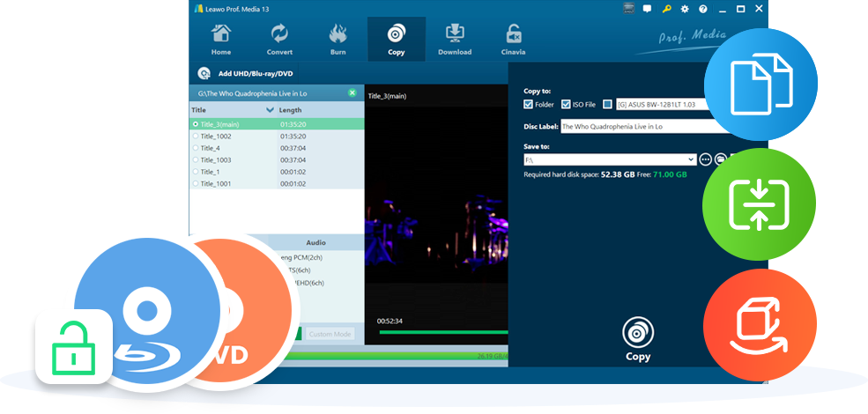This screenshot has height=414, width=868.
Task: Select the Title_1 radio button
Action: pyautogui.click(x=196, y=172)
